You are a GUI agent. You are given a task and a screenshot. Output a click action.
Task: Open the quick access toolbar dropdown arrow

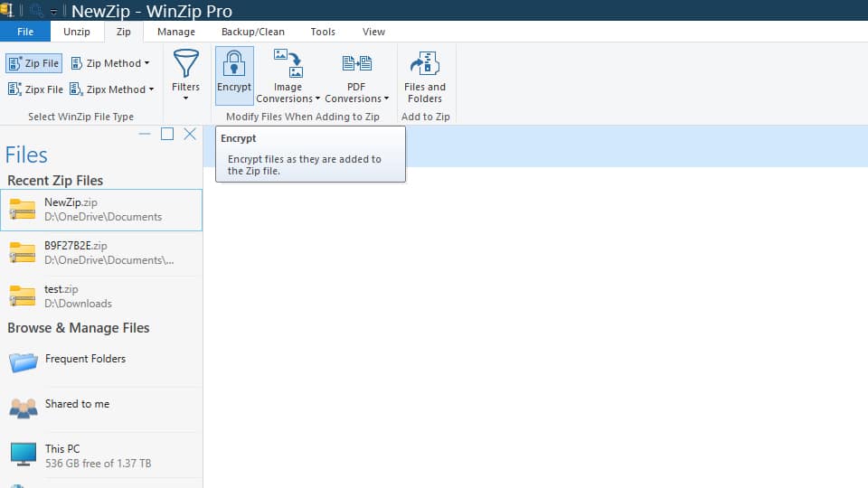click(x=53, y=11)
